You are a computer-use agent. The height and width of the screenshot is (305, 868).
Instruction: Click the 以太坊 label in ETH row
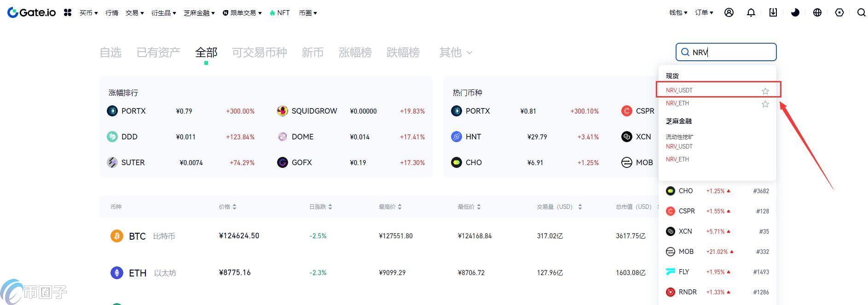pos(165,273)
